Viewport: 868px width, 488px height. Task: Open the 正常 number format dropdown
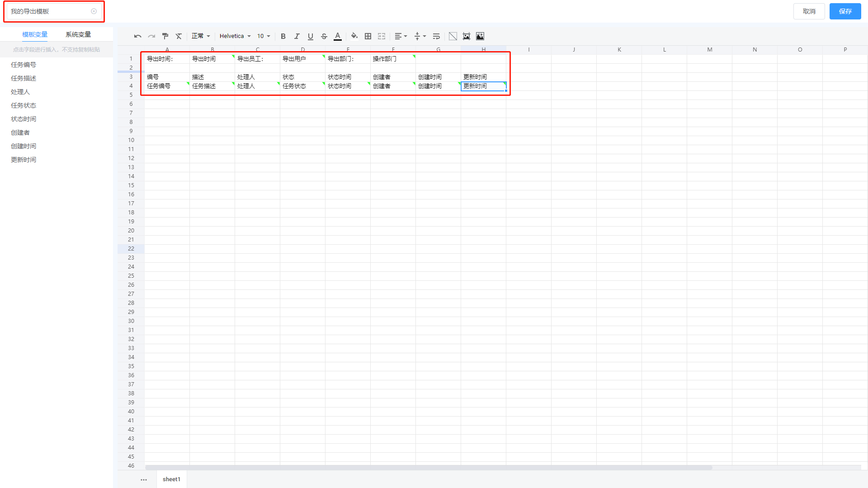[201, 36]
